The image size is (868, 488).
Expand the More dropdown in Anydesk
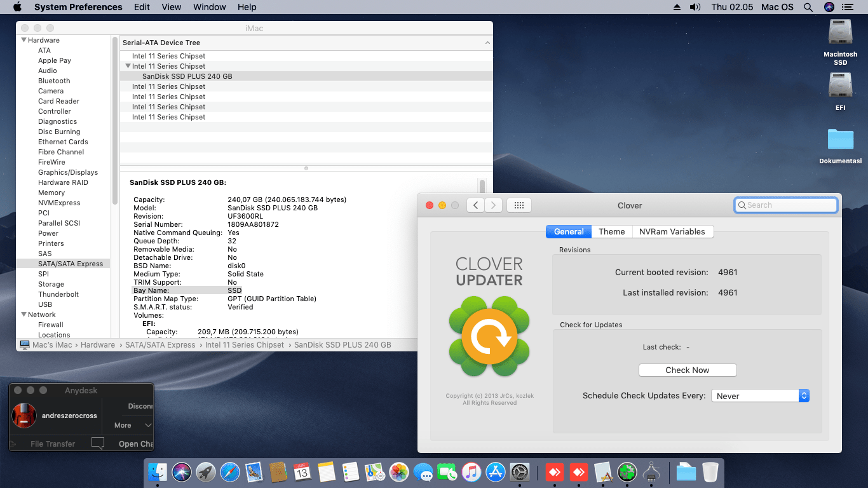click(133, 425)
